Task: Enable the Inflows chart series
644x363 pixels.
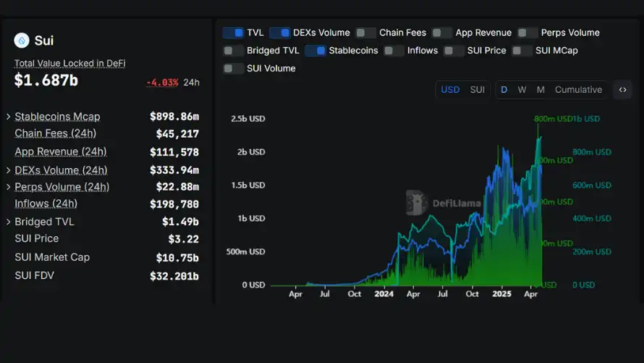Action: [394, 51]
